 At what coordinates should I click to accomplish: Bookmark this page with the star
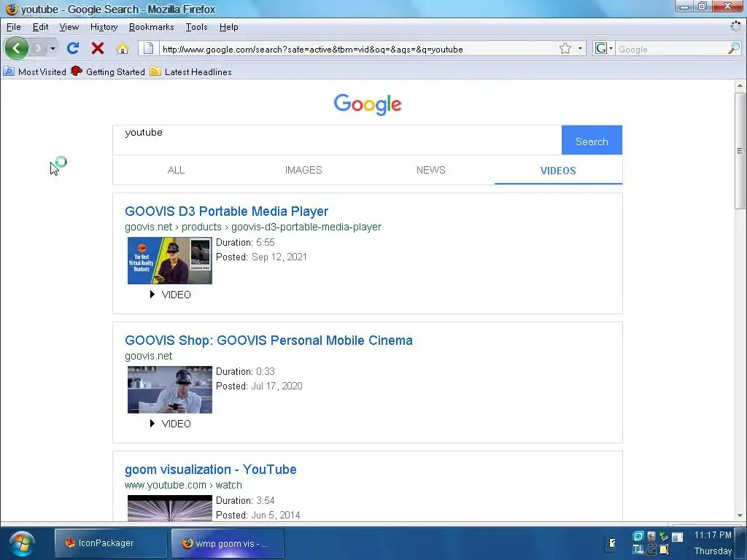click(x=565, y=49)
